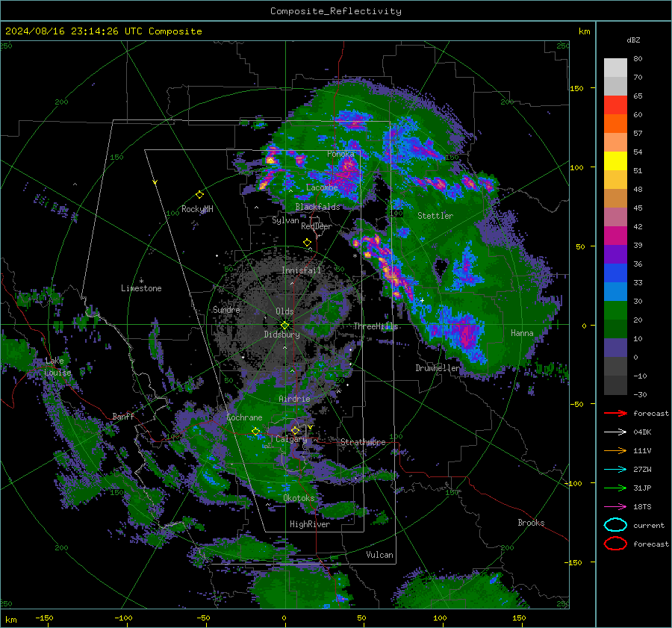
Task: Click the Strathmore label
Action: coord(363,442)
